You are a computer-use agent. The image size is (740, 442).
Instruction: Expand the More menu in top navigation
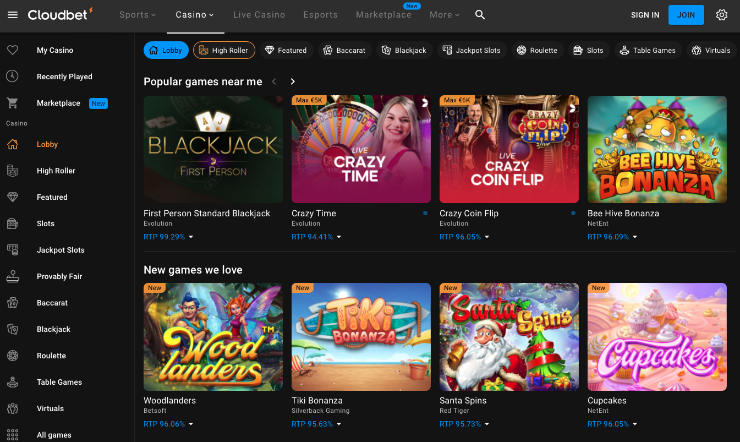click(444, 15)
